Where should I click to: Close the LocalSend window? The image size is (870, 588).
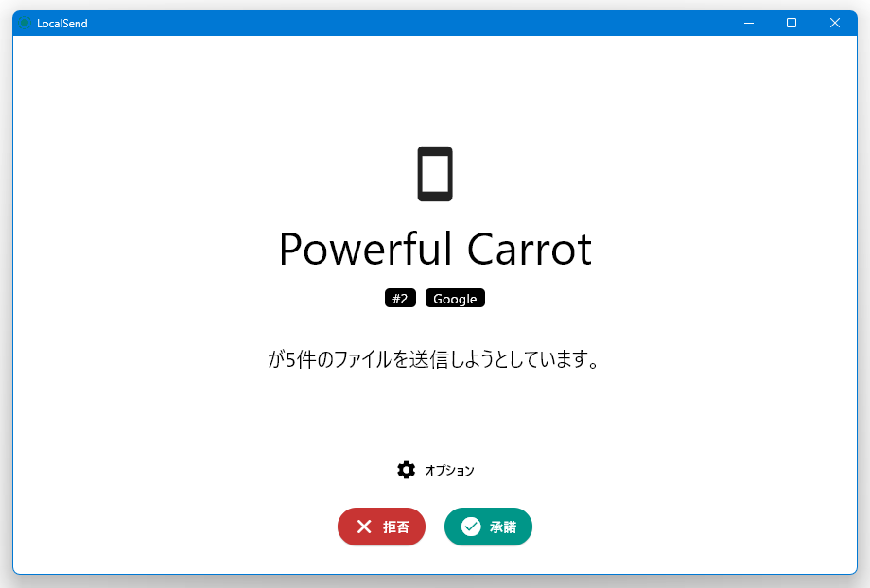[x=835, y=23]
